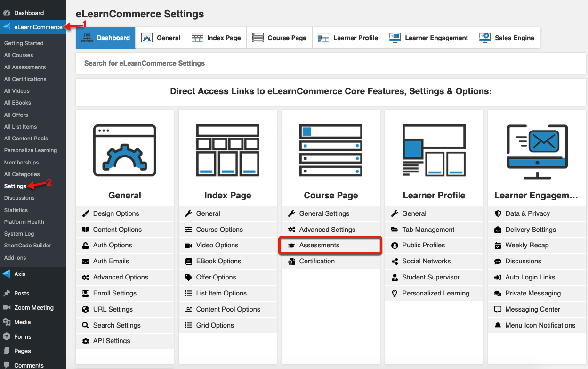This screenshot has height=369, width=588.
Task: Click the magnifier icon beside Search Settings
Action: click(85, 325)
